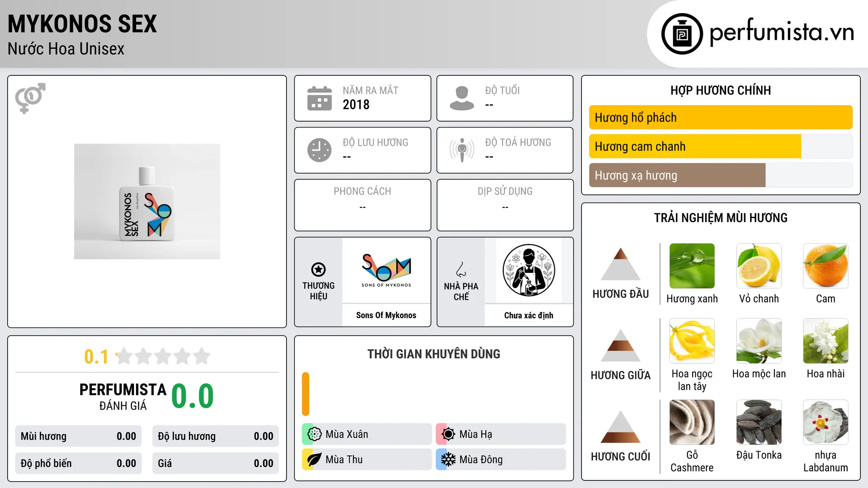This screenshot has width=868, height=488.
Task: Click the clock icon beside Độ lưu hương
Action: [320, 150]
